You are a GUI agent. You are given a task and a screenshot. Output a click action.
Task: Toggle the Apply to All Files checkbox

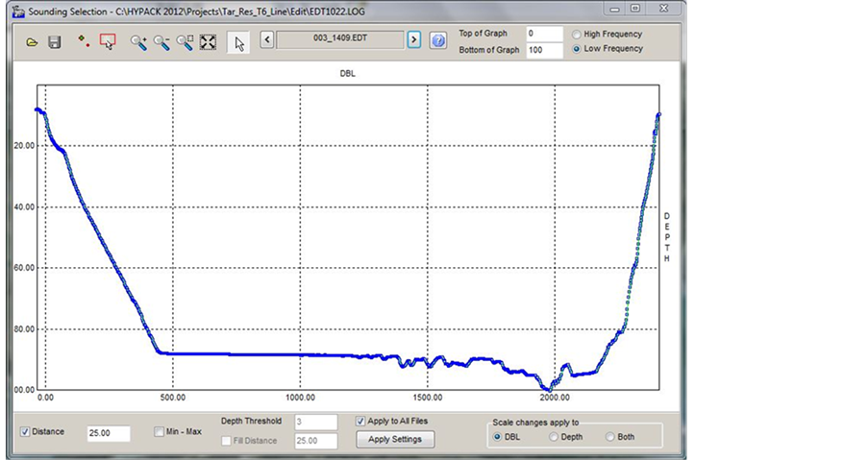(360, 421)
